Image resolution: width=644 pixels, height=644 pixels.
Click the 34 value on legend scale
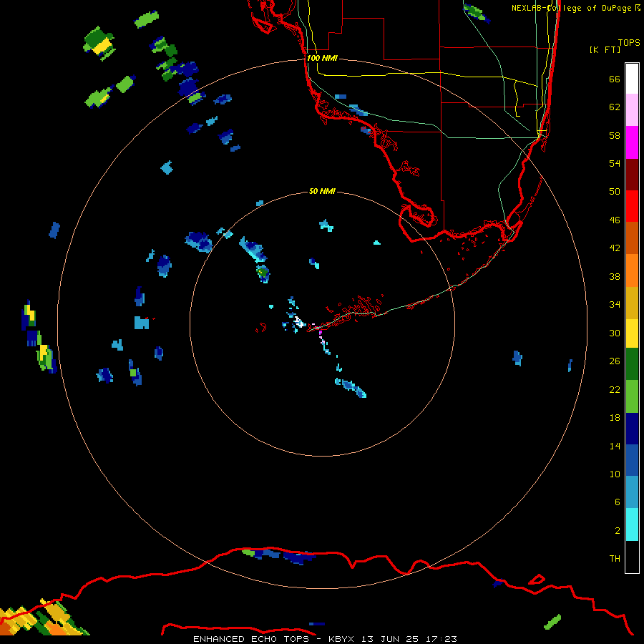(615, 305)
